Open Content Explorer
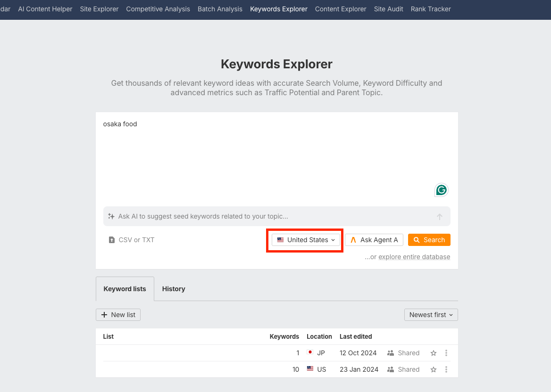The width and height of the screenshot is (551, 392). (x=341, y=9)
